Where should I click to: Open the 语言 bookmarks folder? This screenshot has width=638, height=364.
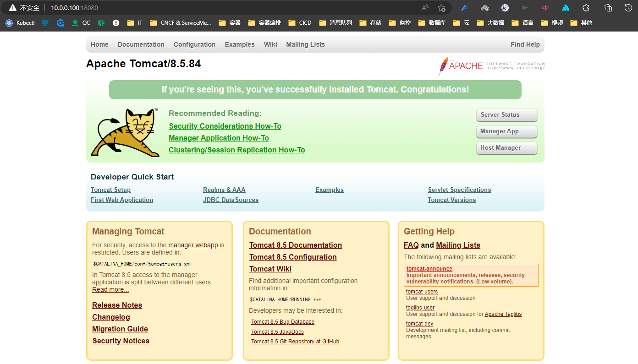pos(522,22)
